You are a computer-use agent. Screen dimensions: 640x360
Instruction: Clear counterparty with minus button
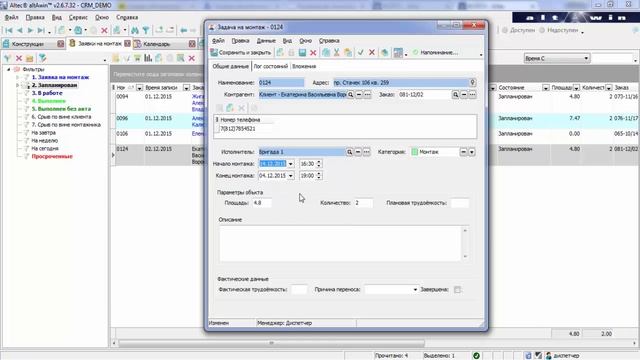point(359,95)
